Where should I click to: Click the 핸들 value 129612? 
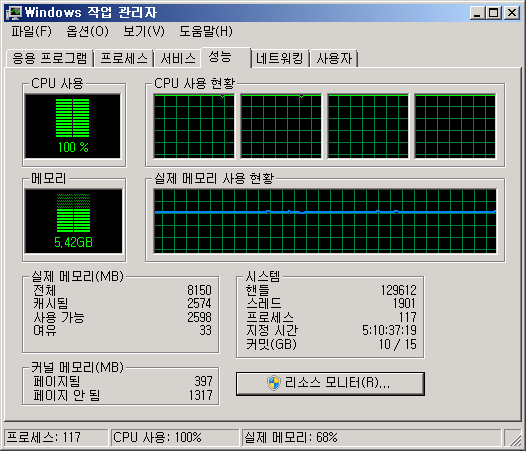pos(399,290)
